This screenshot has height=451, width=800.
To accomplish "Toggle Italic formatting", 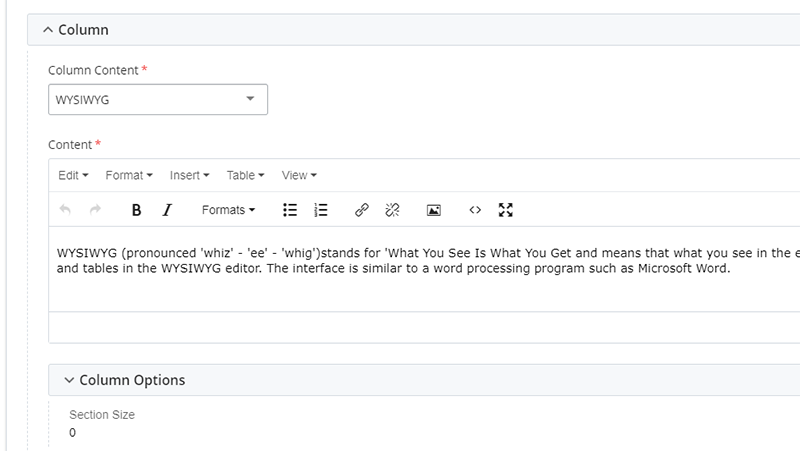I will [167, 210].
